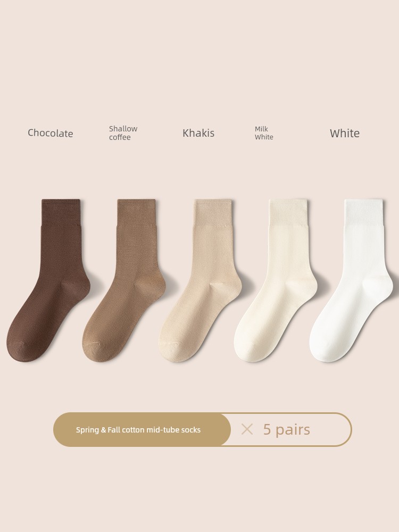The image size is (399, 532).
Task: Click the folded cuff of White sock
Action: (364, 212)
